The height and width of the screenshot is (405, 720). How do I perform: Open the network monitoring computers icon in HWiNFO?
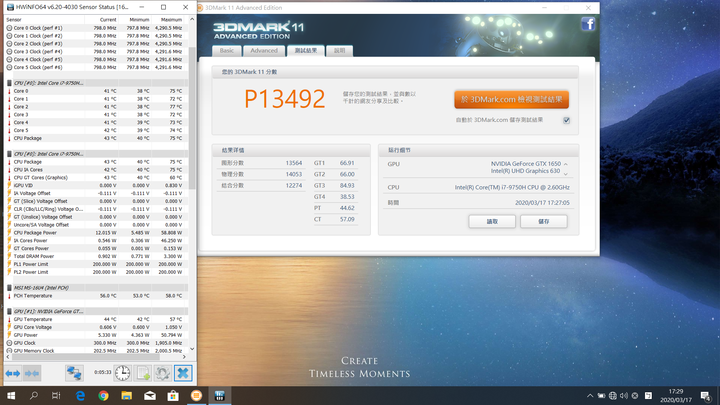[x=74, y=373]
